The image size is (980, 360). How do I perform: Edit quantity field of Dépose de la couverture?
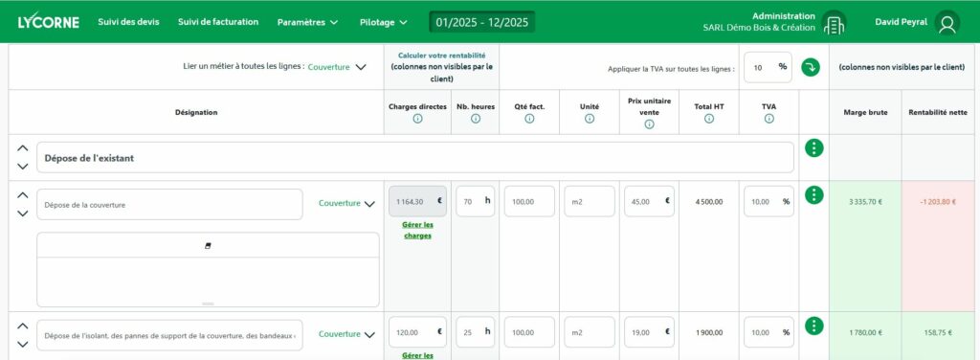click(x=529, y=201)
